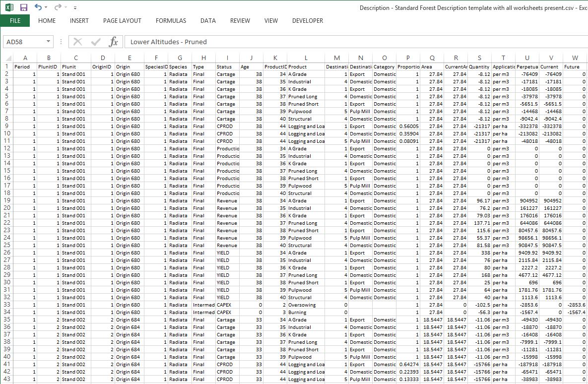Click the 'PlunitID' header cell
Screen dimensions: 588x384
(49, 67)
